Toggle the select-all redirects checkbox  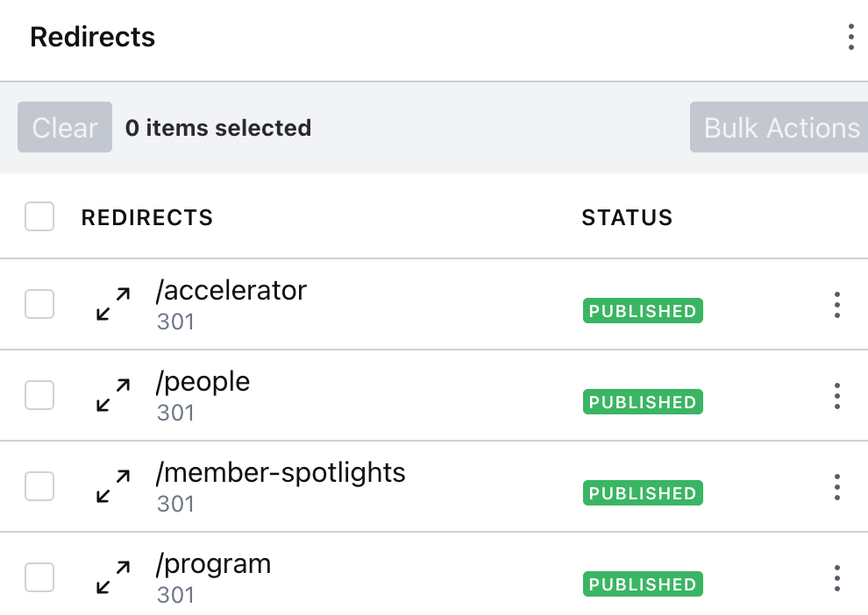click(x=39, y=216)
